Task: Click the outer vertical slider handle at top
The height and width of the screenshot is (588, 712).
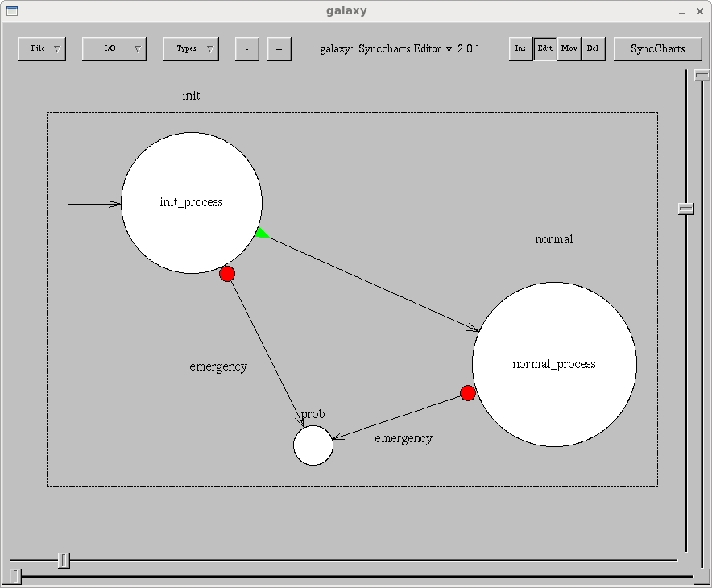Action: [x=702, y=76]
